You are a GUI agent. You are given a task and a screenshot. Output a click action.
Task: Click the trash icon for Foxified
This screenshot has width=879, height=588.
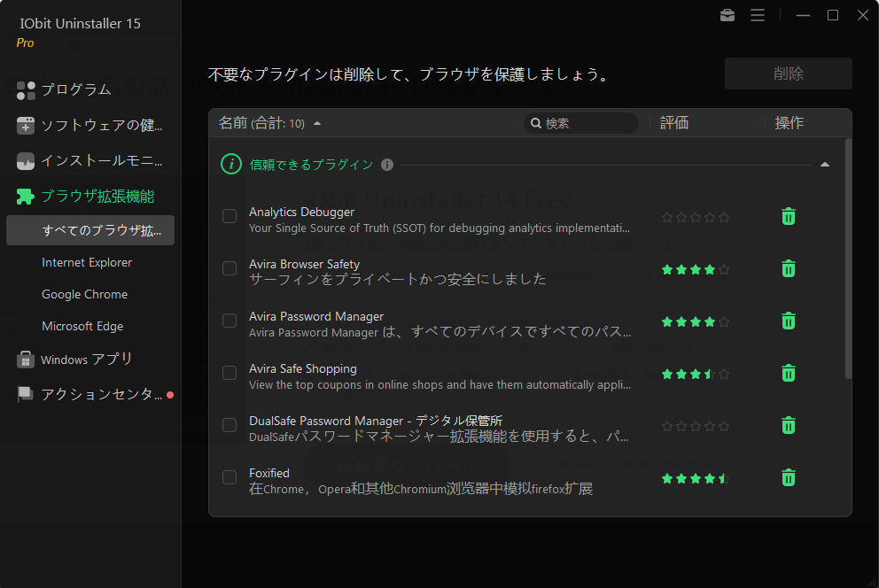pos(789,477)
